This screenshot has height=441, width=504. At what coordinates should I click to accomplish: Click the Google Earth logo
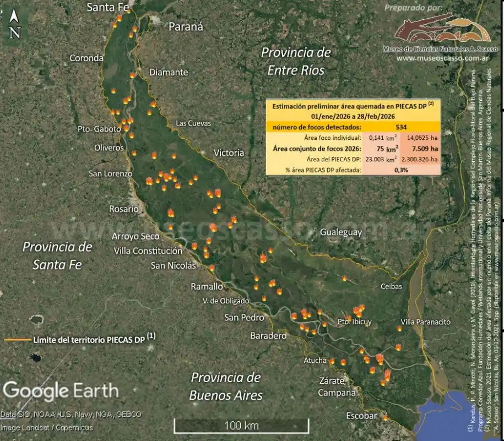point(61,391)
